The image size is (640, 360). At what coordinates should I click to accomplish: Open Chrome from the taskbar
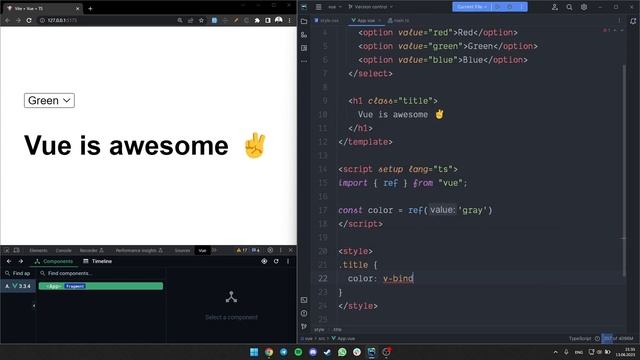(269, 352)
